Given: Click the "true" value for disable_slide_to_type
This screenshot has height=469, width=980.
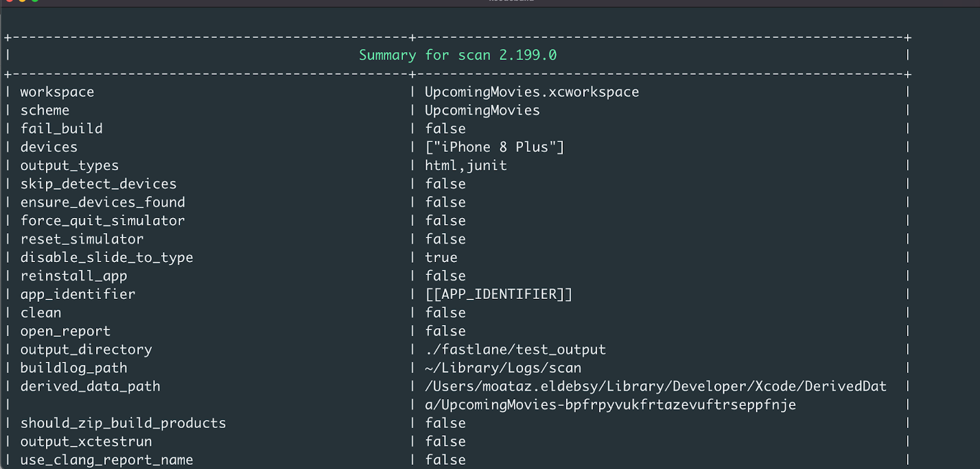Looking at the screenshot, I should [x=441, y=257].
